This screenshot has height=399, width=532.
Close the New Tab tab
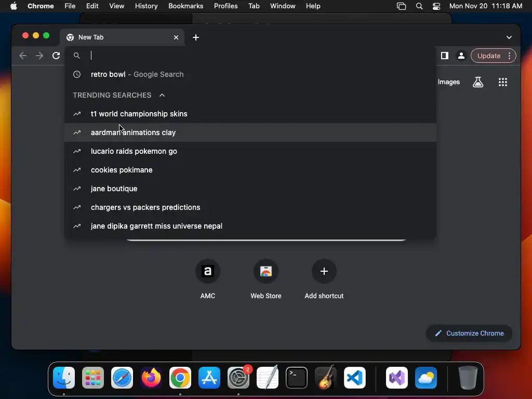176,37
